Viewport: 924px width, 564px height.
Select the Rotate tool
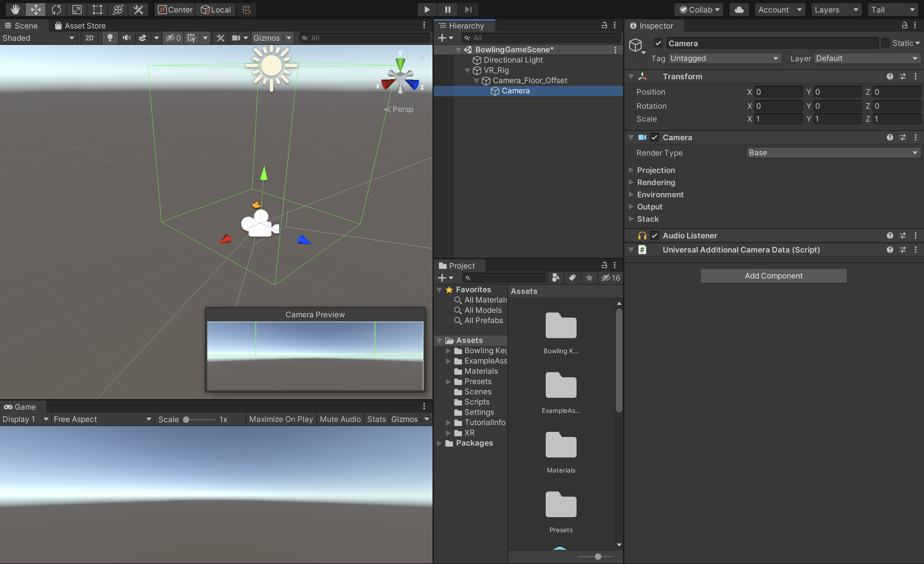pyautogui.click(x=56, y=9)
